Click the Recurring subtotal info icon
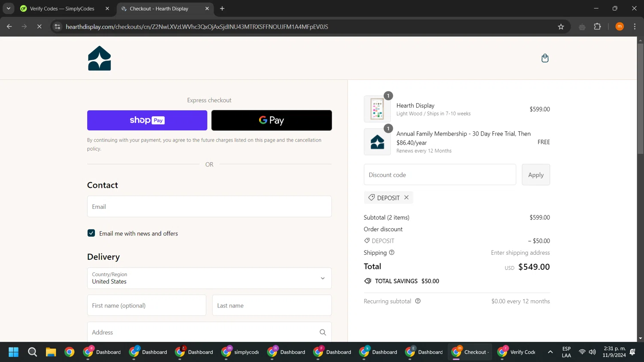This screenshot has height=362, width=644. (x=418, y=301)
